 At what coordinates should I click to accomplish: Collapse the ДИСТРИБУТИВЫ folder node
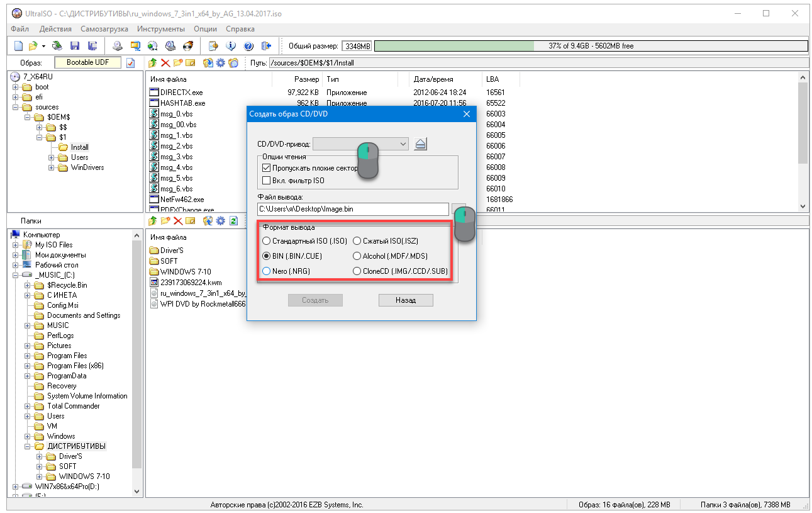[28, 446]
